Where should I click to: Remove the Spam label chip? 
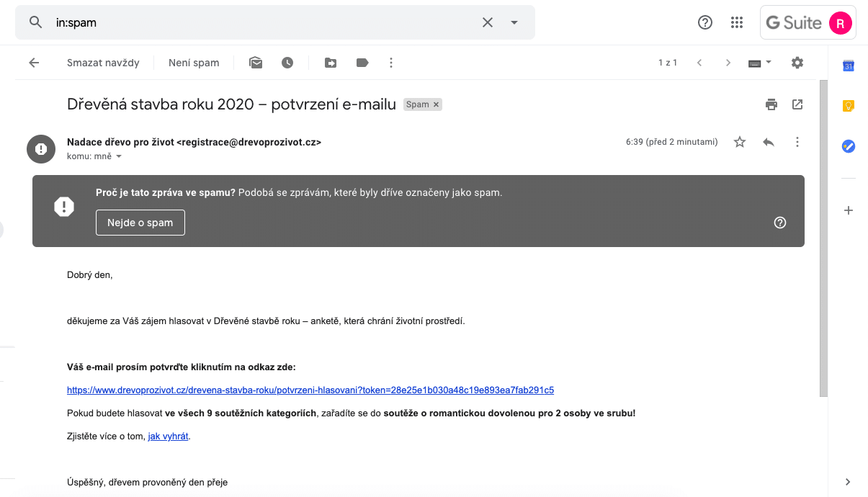click(436, 104)
